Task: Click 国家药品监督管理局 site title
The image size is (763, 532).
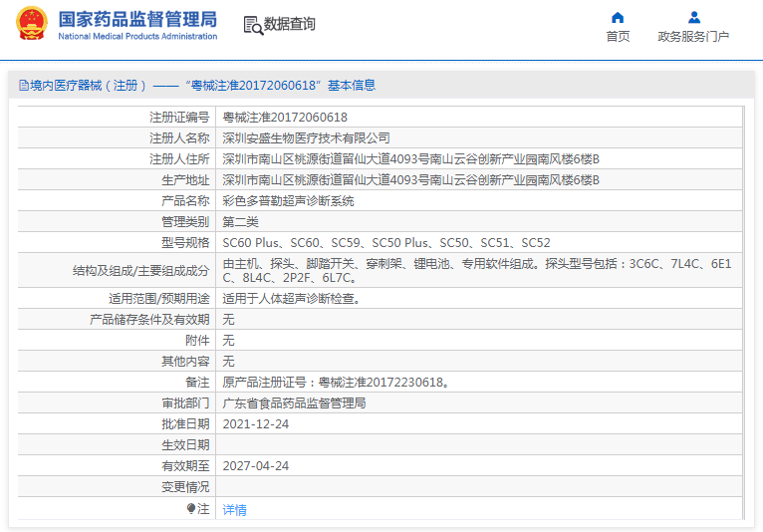Action: click(137, 20)
